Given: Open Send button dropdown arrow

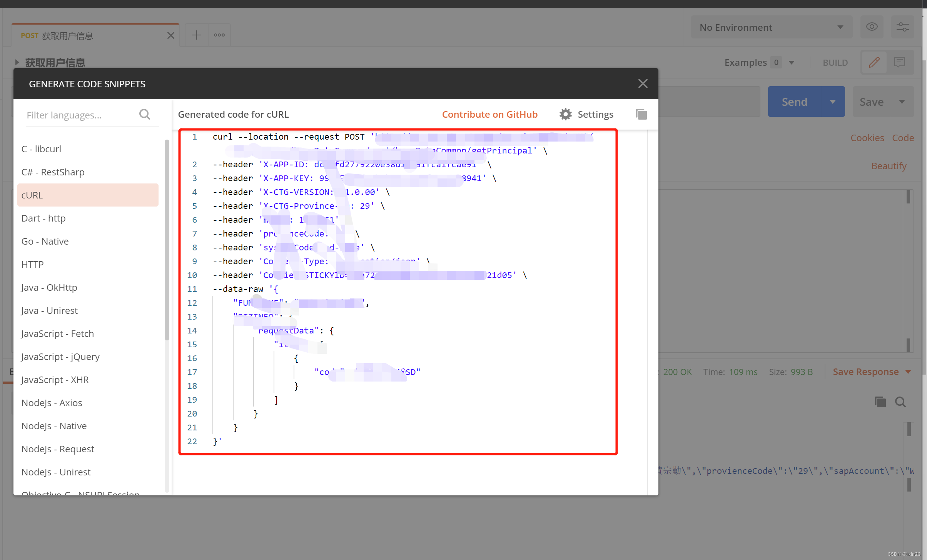Looking at the screenshot, I should click(x=832, y=102).
